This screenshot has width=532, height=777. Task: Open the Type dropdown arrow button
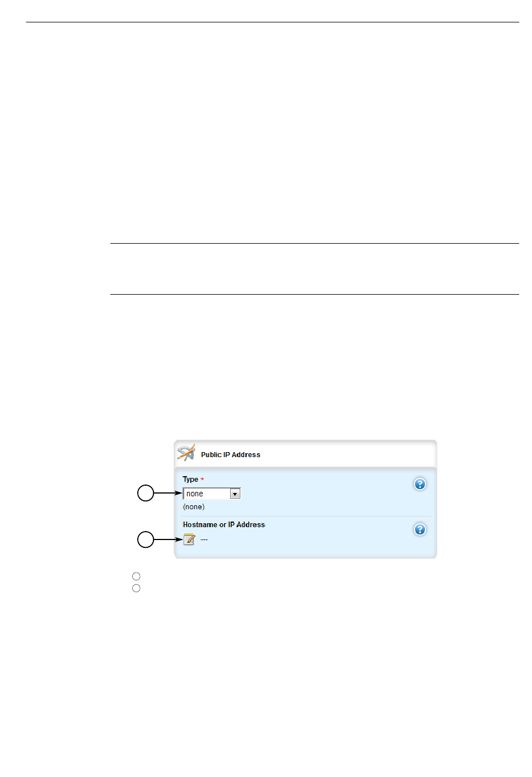(235, 494)
